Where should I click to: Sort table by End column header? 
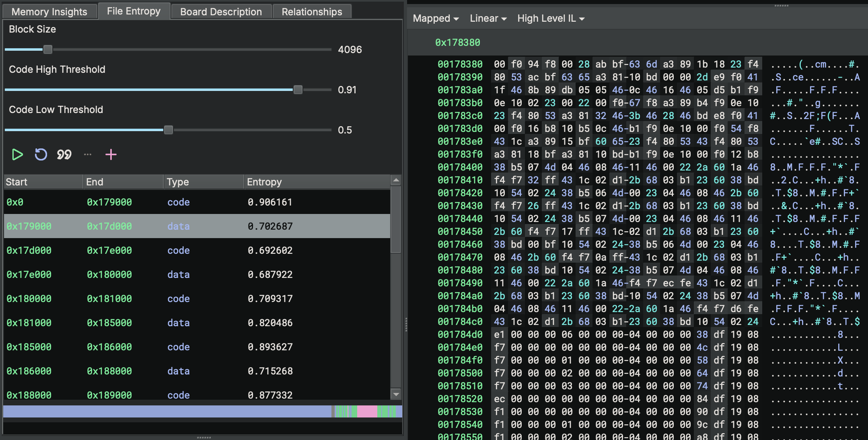[x=123, y=182]
